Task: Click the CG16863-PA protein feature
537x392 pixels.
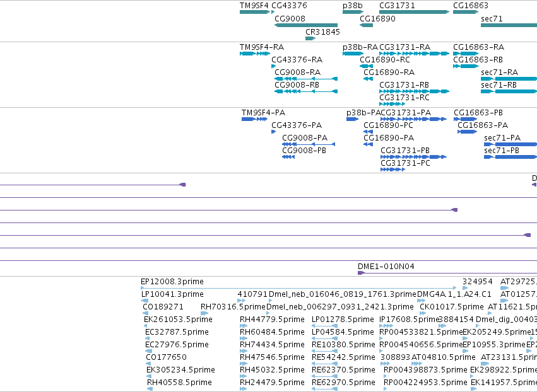Action: pyautogui.click(x=467, y=132)
